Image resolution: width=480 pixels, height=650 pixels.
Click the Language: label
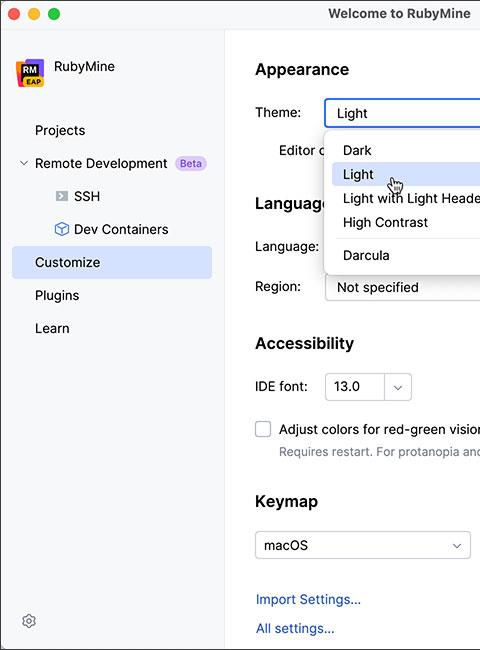pos(287,247)
